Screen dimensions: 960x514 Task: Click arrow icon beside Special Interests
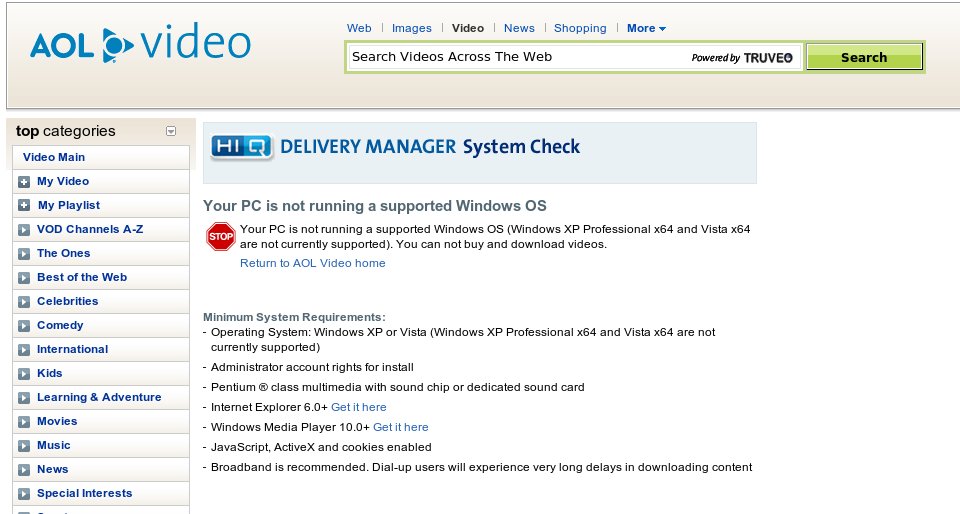coord(24,494)
